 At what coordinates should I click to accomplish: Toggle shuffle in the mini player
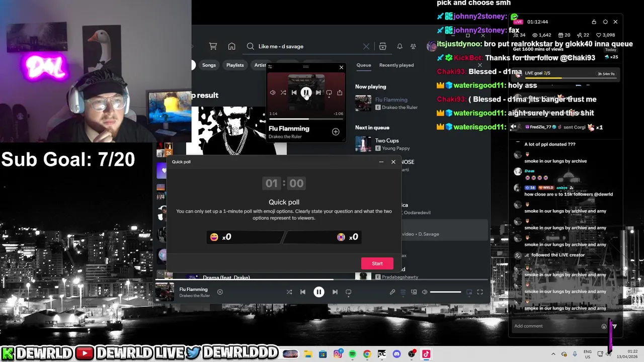pos(283,93)
